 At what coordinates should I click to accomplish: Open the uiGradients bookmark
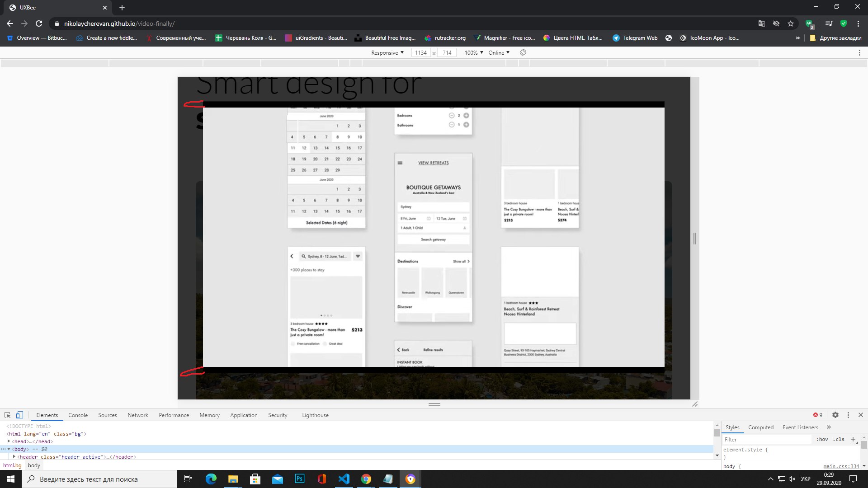(x=316, y=38)
